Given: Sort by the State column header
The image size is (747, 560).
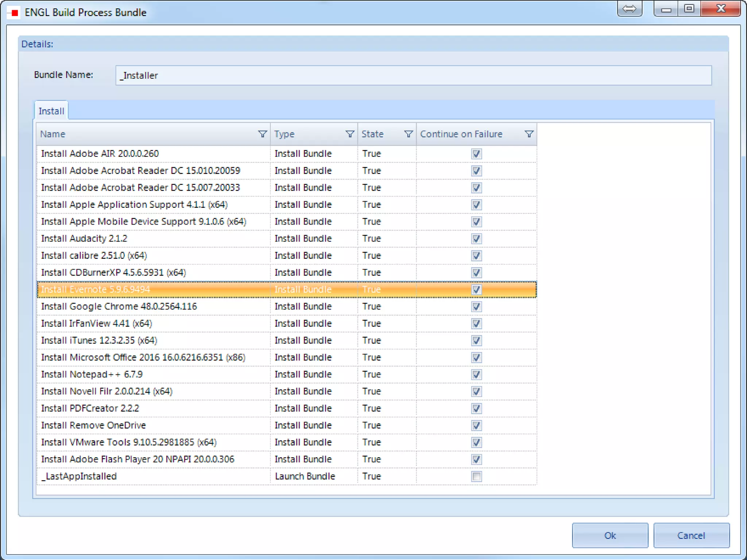Looking at the screenshot, I should 387,134.
